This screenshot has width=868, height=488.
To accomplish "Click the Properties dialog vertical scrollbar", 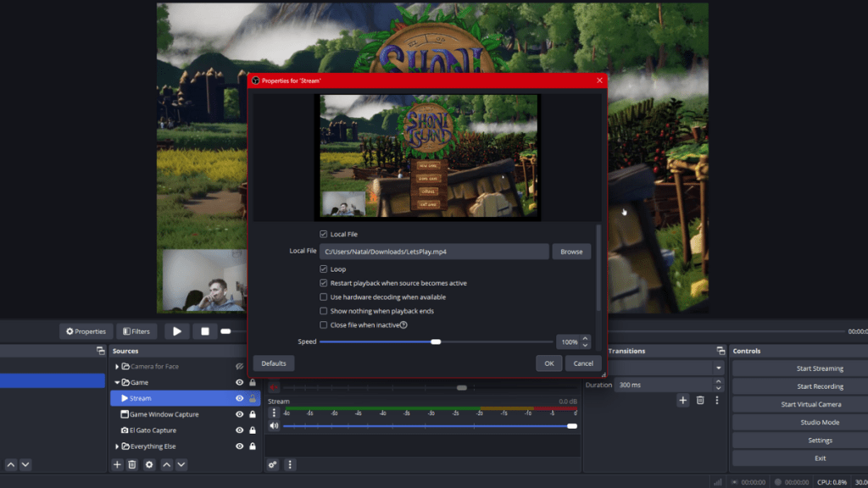I will 598,269.
